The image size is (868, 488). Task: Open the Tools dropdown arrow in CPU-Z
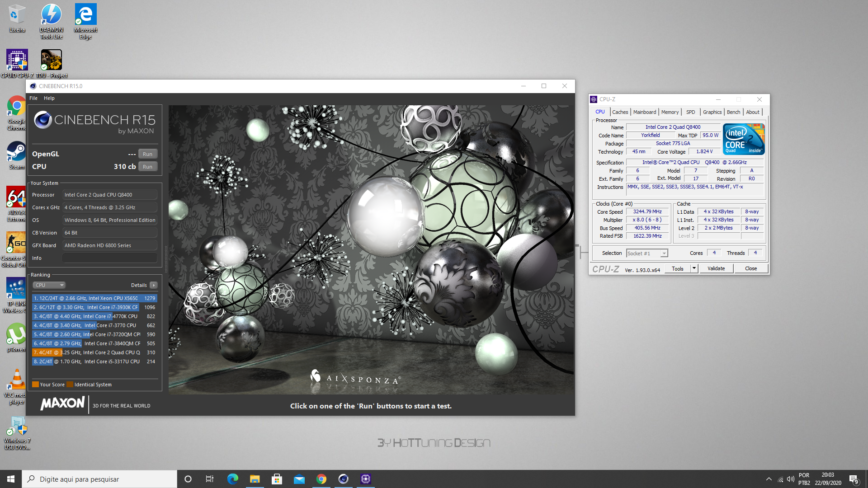[694, 269]
